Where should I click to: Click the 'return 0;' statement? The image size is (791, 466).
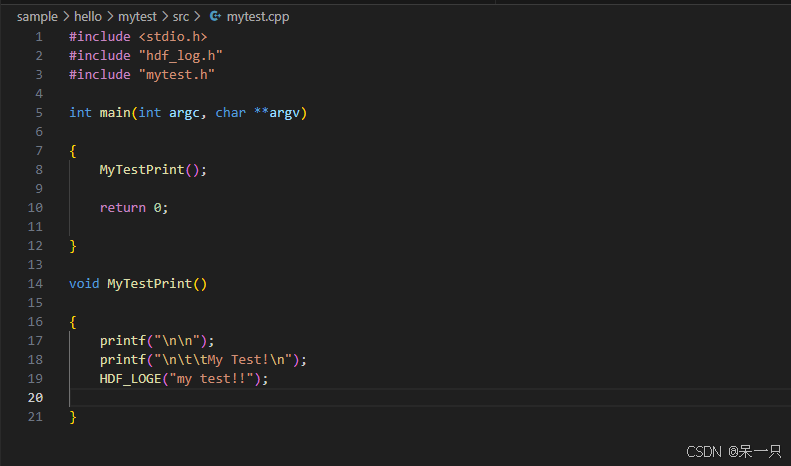pos(134,207)
